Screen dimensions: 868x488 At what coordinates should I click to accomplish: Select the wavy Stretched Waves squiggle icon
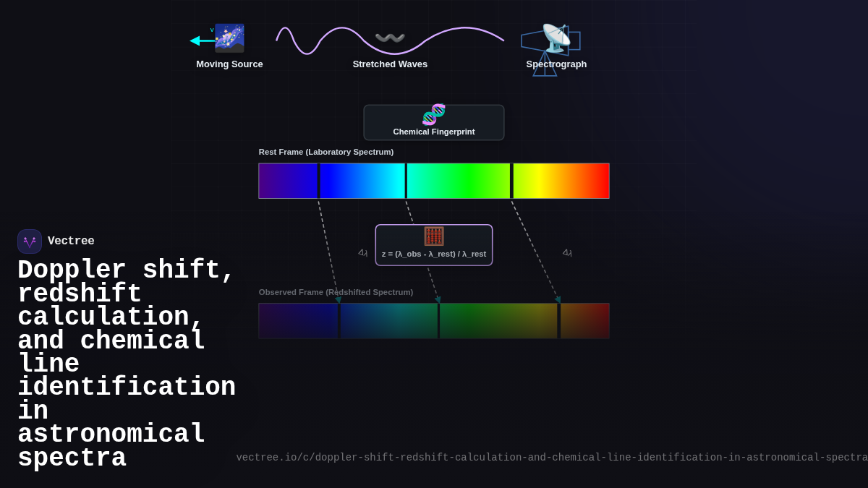pos(390,38)
